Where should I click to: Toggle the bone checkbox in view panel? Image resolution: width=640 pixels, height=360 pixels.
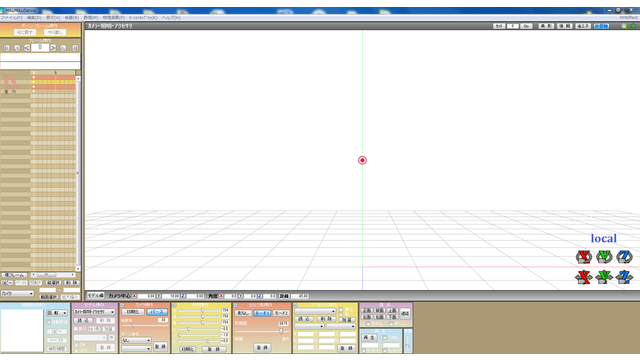pos(391,324)
